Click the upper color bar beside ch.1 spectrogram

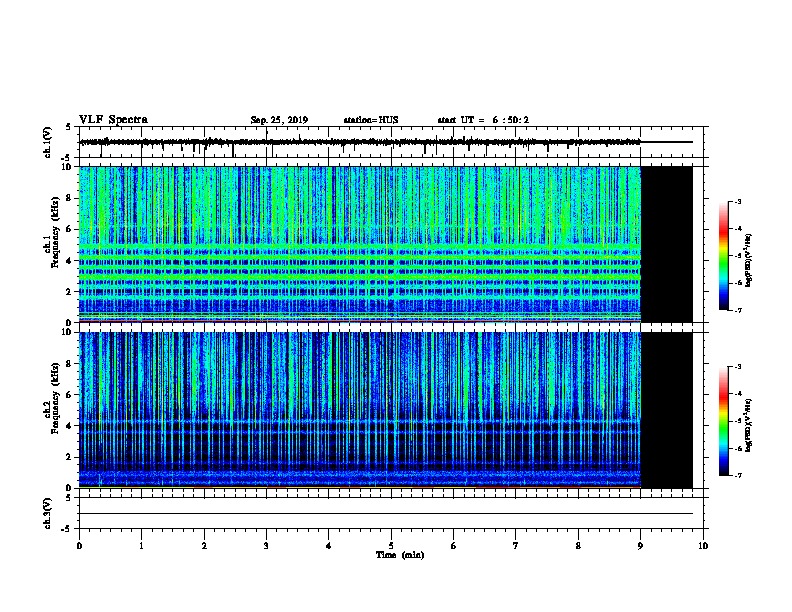(723, 256)
